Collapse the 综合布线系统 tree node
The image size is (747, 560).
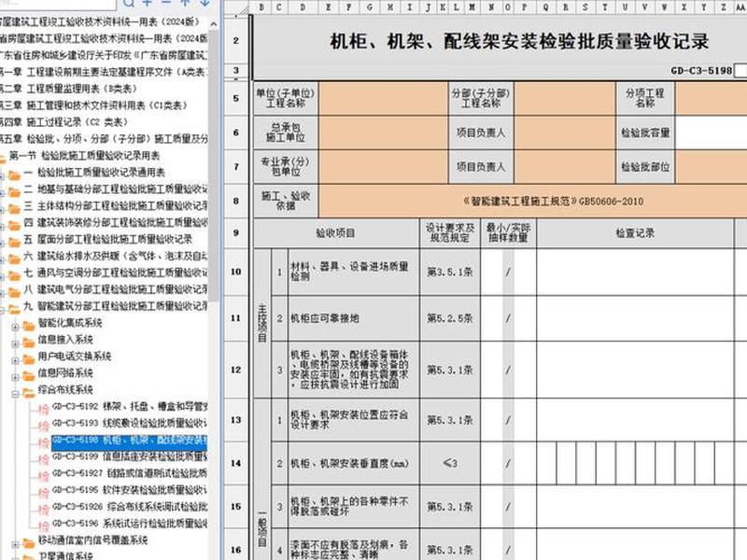[15, 394]
